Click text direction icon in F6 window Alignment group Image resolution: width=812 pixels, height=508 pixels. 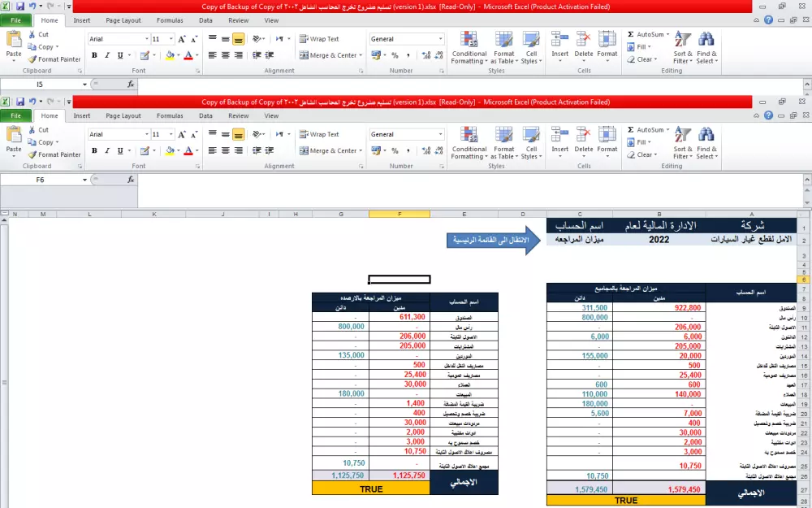(279, 134)
